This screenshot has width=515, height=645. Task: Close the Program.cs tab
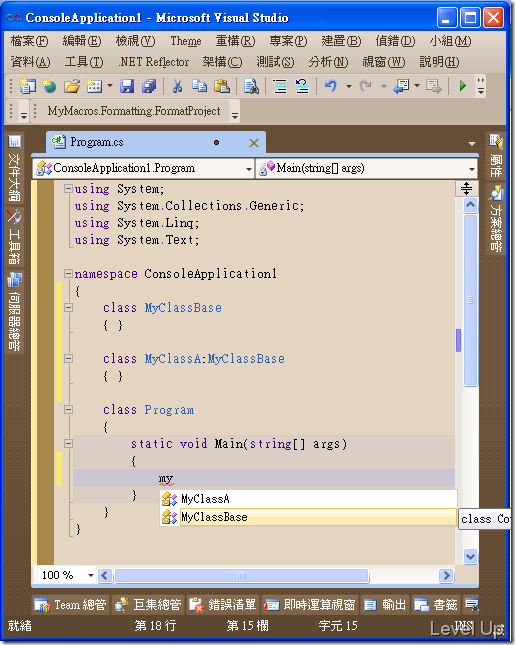[x=254, y=143]
